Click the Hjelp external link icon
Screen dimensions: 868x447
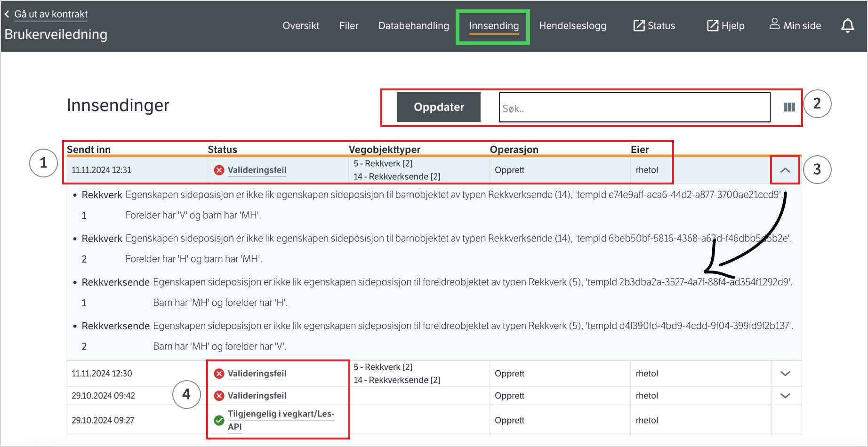(x=713, y=25)
